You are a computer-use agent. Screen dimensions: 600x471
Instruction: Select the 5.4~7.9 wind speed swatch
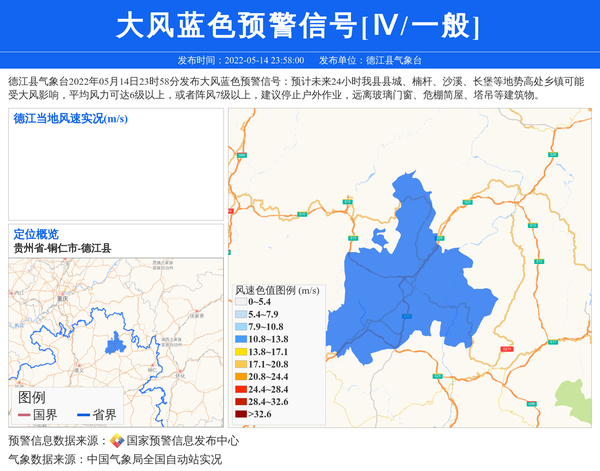[x=240, y=314]
